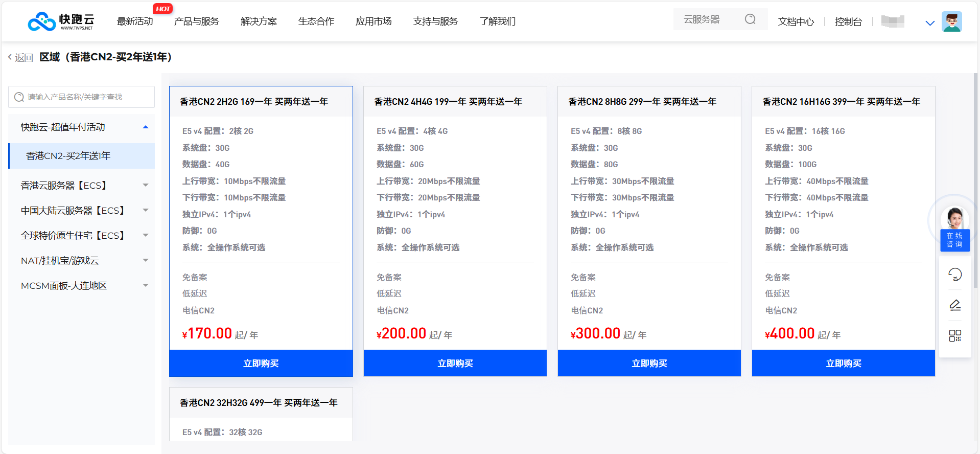Click the headset support icon in sidebar
980x454 pixels.
pos(954,275)
